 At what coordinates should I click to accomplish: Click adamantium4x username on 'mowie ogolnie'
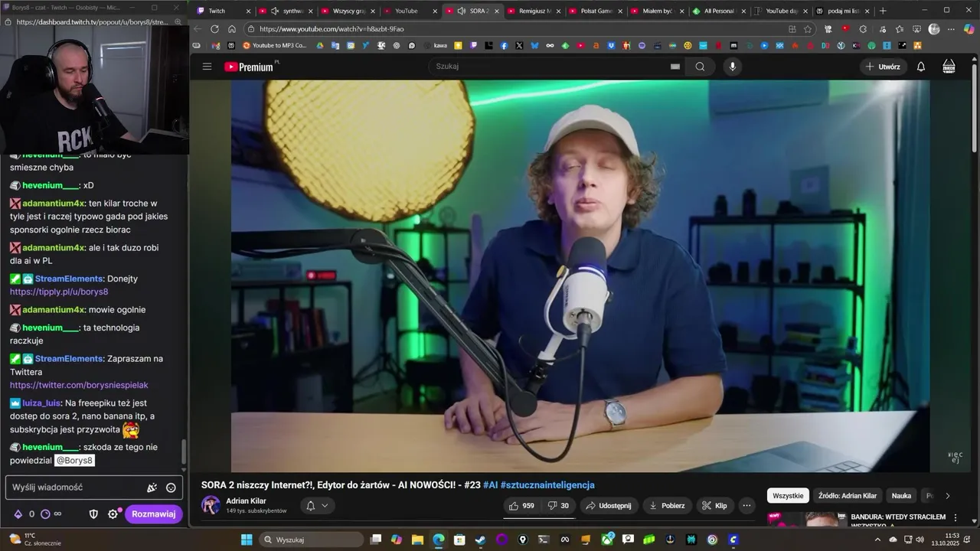click(54, 310)
